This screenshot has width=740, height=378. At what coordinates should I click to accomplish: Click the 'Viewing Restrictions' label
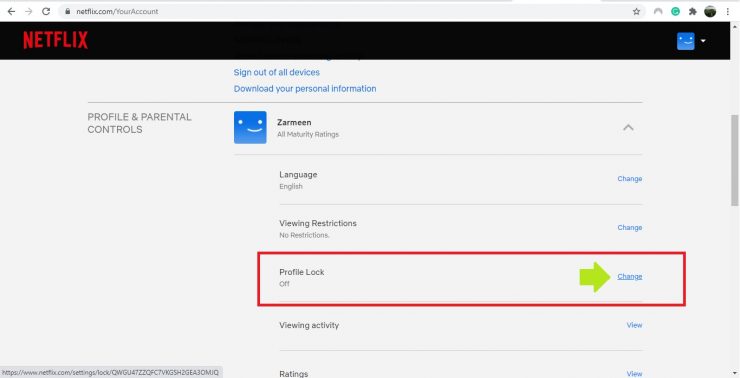coord(318,223)
